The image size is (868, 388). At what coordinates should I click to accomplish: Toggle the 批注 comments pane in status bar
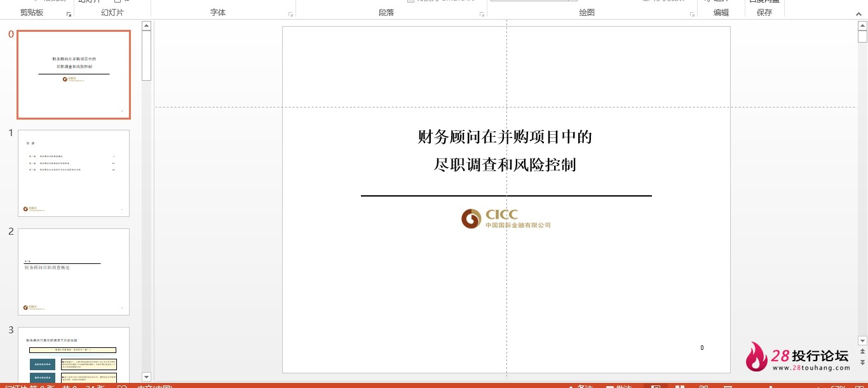coord(618,386)
